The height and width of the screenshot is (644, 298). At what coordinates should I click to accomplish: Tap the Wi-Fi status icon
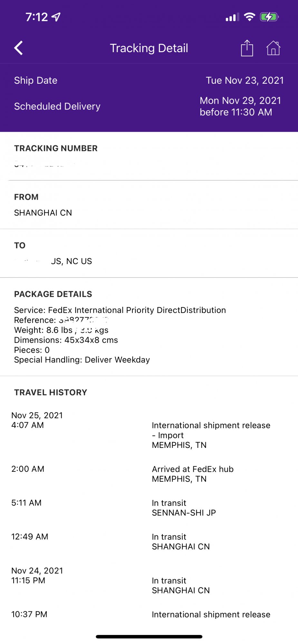coord(250,17)
